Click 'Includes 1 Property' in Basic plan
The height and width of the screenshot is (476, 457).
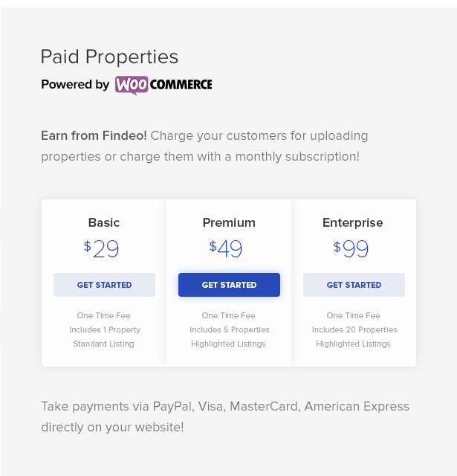pyautogui.click(x=105, y=329)
